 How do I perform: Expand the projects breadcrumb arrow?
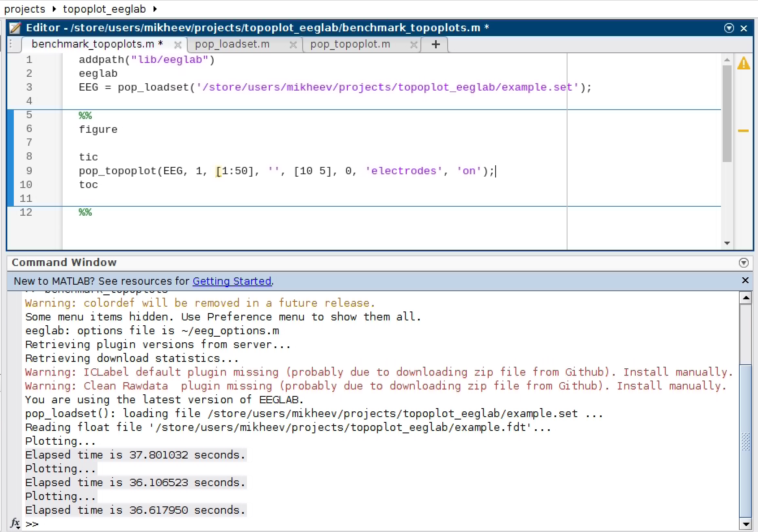point(54,9)
